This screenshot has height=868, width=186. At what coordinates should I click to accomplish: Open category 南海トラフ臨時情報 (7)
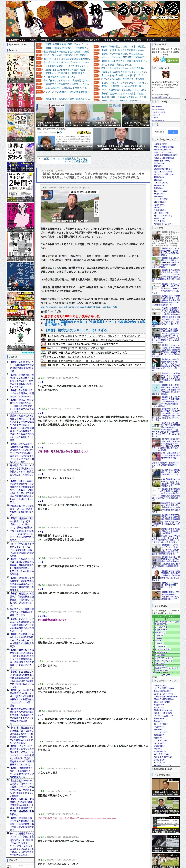coord(164,158)
